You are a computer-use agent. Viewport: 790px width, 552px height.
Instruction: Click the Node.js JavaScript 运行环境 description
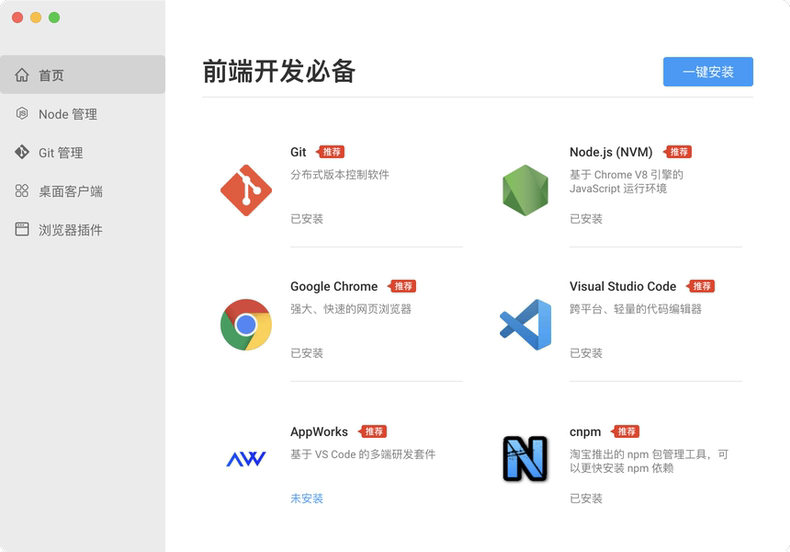click(626, 181)
